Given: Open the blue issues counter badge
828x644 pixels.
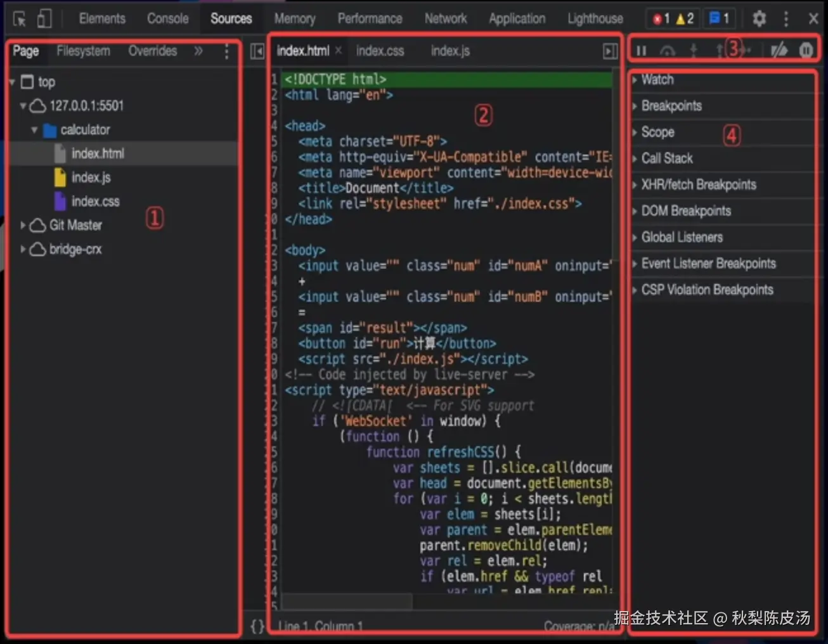Looking at the screenshot, I should pyautogui.click(x=719, y=18).
